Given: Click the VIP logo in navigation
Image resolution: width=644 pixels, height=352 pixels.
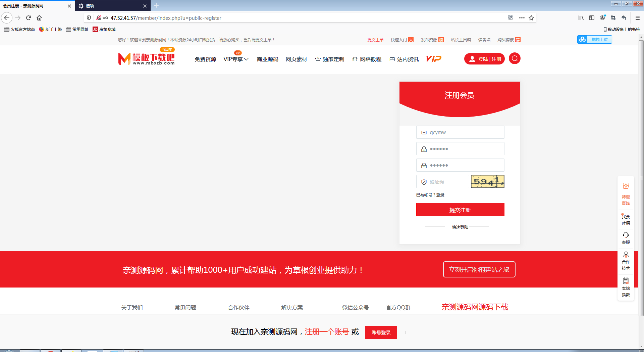Looking at the screenshot, I should click(x=433, y=59).
